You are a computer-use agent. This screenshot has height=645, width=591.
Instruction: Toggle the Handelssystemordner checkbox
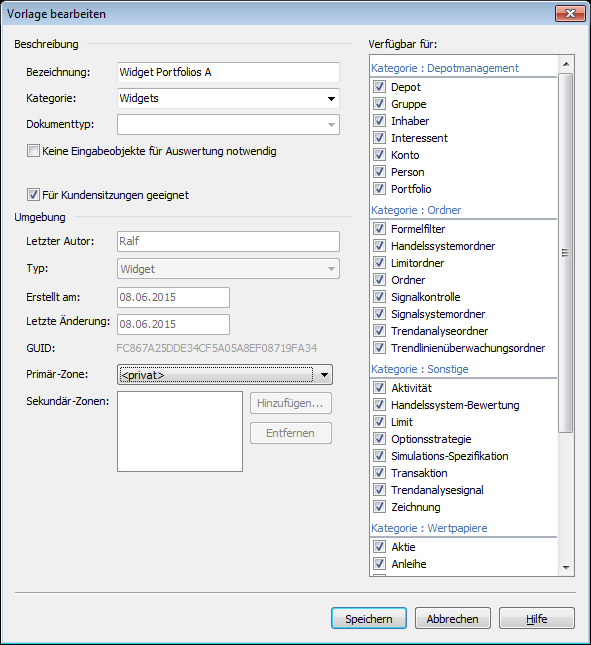[x=379, y=246]
